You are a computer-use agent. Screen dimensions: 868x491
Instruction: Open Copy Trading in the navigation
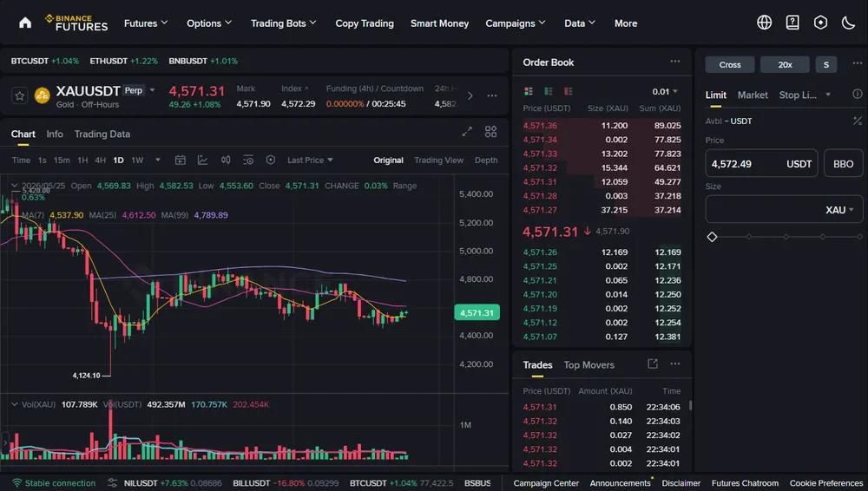pos(365,23)
